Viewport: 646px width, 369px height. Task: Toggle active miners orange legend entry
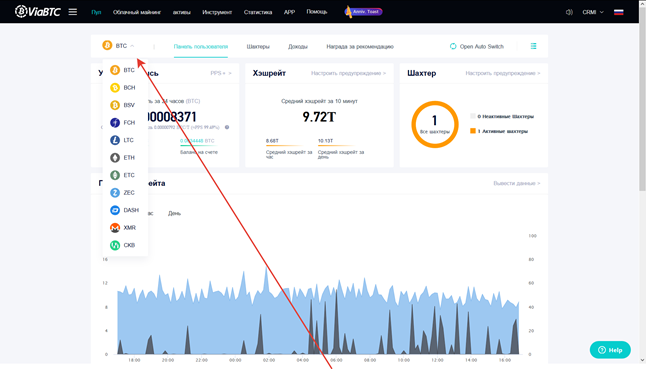click(x=499, y=131)
